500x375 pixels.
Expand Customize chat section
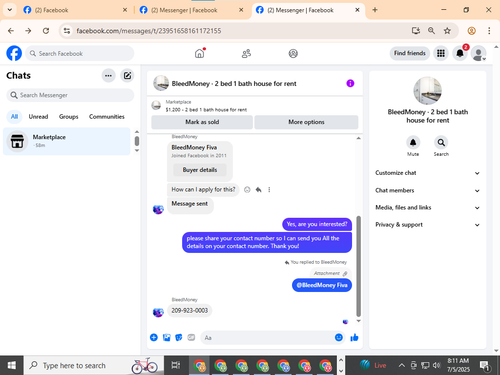pos(427,173)
